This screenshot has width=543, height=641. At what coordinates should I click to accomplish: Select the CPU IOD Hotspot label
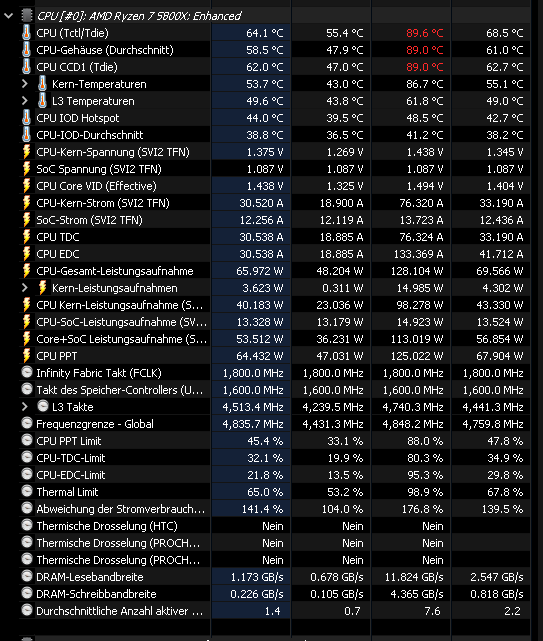(78, 118)
